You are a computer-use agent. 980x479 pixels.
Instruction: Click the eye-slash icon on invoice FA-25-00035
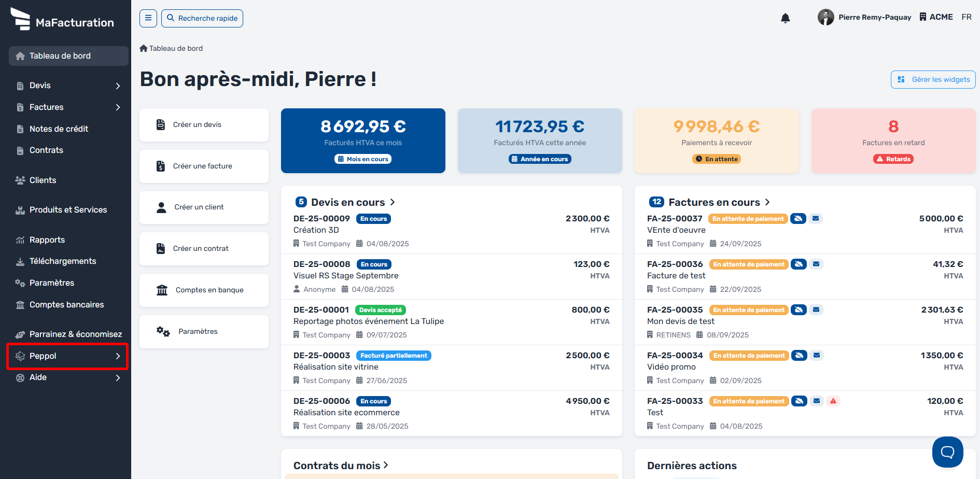[799, 310]
